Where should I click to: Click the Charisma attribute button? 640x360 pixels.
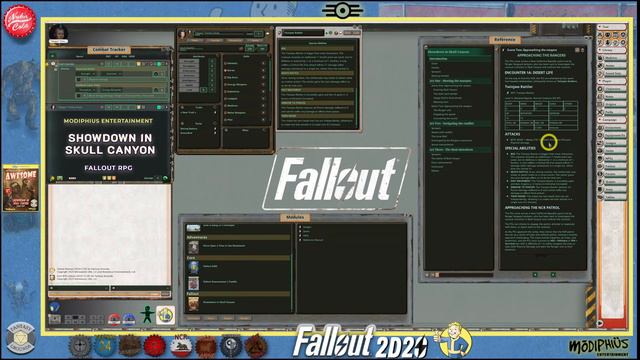point(189,76)
